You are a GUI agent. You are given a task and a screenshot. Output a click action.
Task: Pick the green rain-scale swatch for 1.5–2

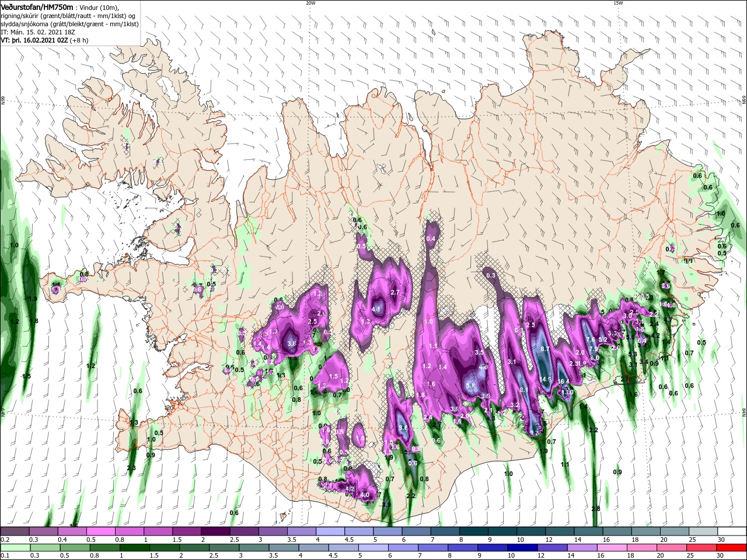pos(166,548)
